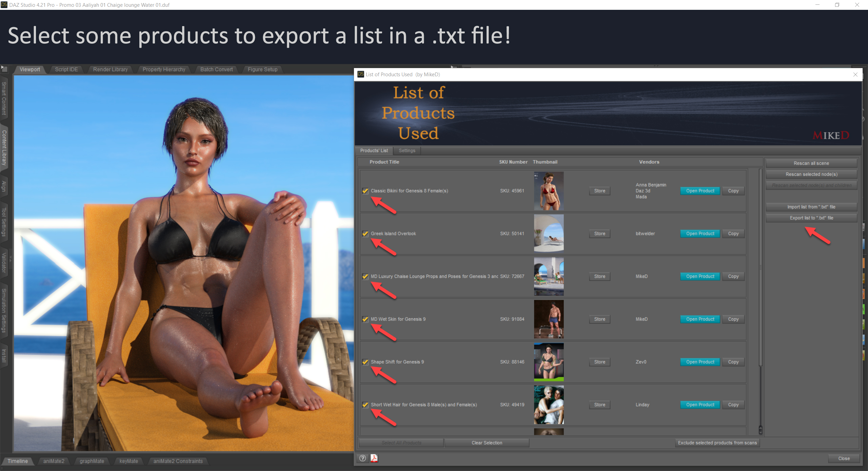Click the dialog's DS logo icon

(361, 74)
